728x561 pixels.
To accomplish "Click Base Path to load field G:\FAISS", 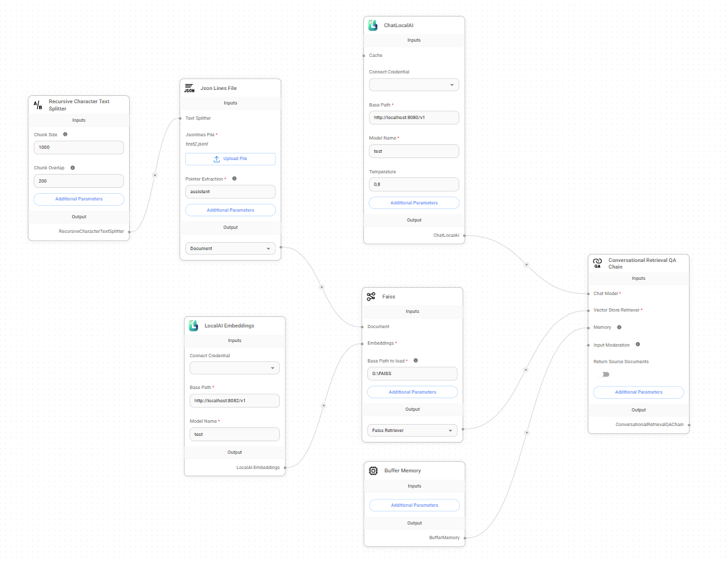I will [412, 374].
